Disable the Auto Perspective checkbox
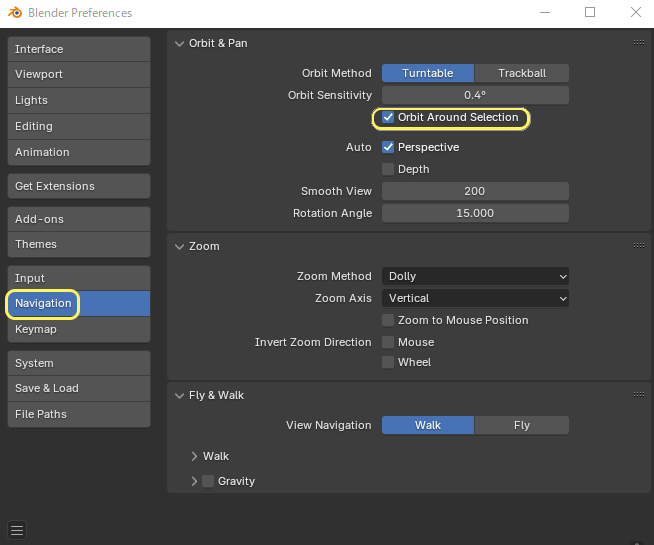This screenshot has width=654, height=545. 388,147
